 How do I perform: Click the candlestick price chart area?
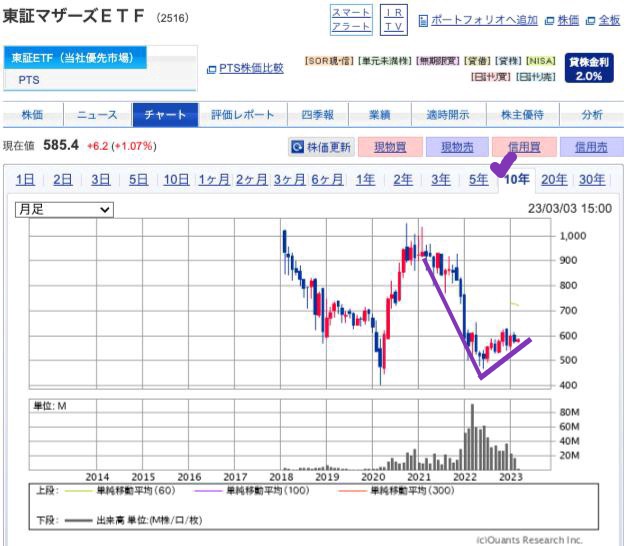[290, 304]
